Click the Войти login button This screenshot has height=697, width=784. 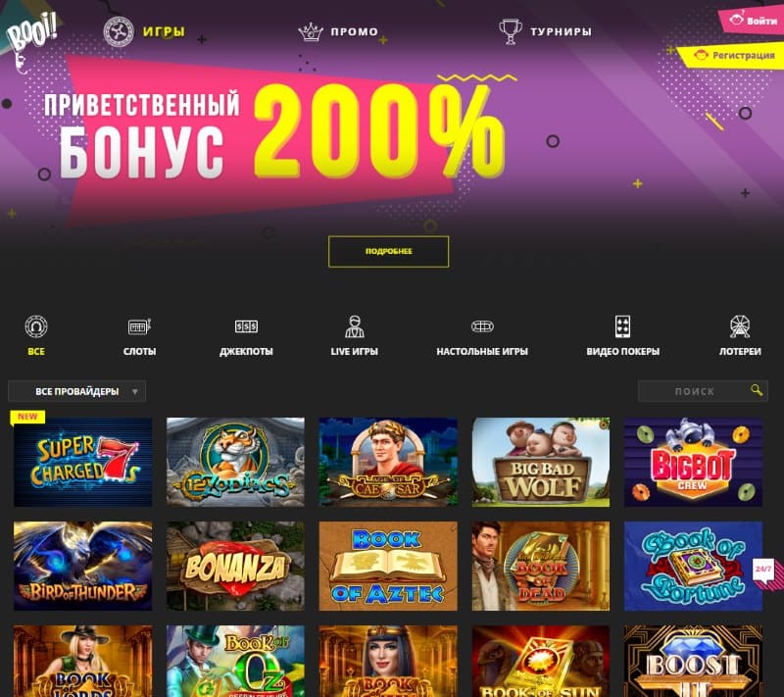click(x=753, y=21)
